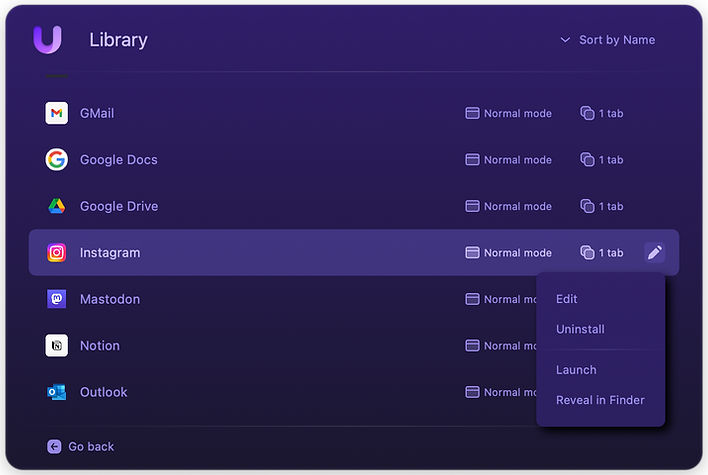The image size is (708, 475).
Task: Click the Library heading
Action: click(x=118, y=40)
